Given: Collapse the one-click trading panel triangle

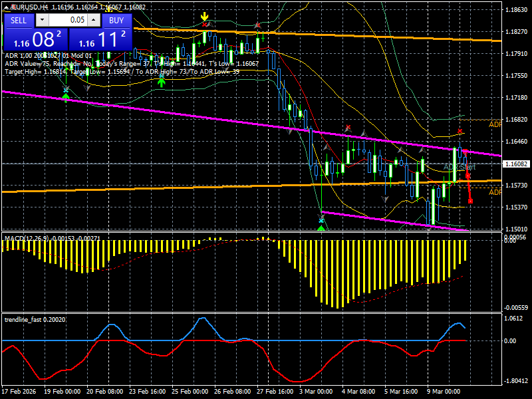Looking at the screenshot, I should (6, 7).
